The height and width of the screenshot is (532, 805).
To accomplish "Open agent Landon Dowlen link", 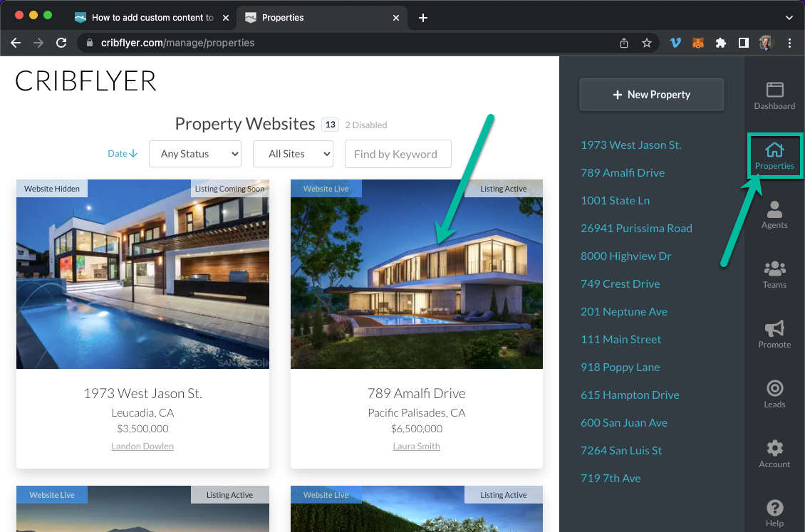I will coord(142,447).
